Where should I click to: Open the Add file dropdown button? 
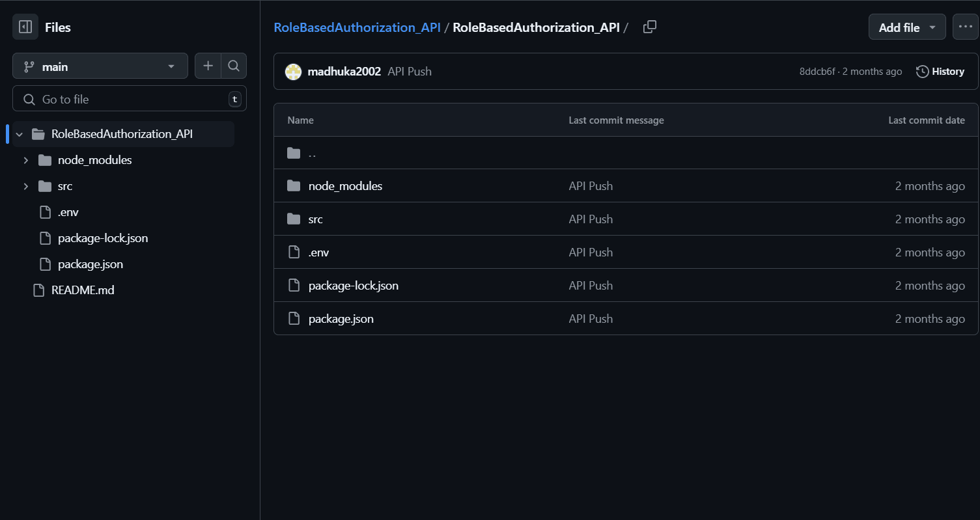tap(907, 27)
